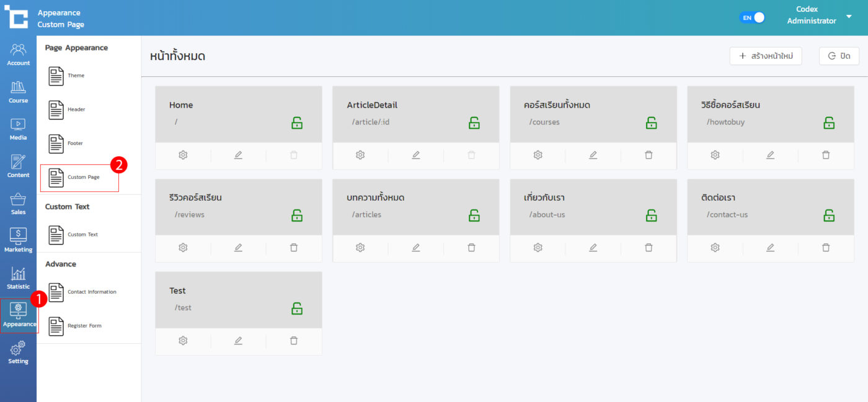Open the Media section in sidebar
Image resolution: width=868 pixels, height=402 pixels.
point(18,129)
